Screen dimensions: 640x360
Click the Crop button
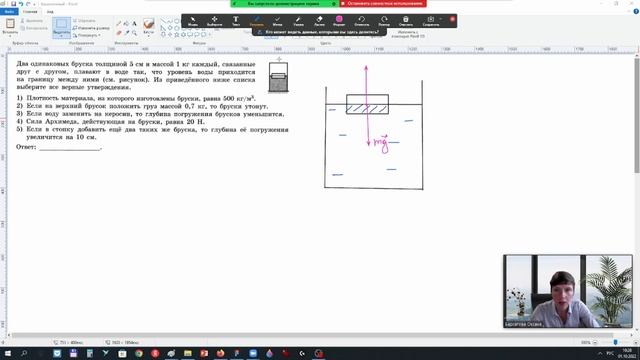tap(84, 20)
